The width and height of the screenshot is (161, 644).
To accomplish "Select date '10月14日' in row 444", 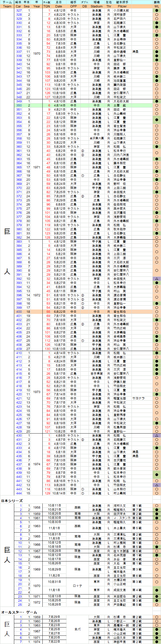I will [59, 493].
